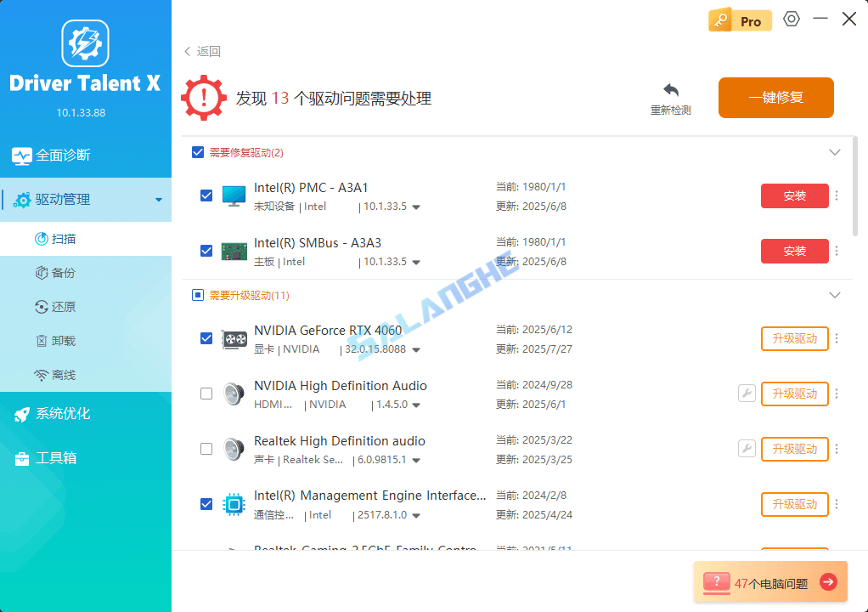Viewport: 868px width, 612px height.
Task: Uncheck the NVIDIA GeForce RTX 4060 checkbox
Action: point(206,337)
